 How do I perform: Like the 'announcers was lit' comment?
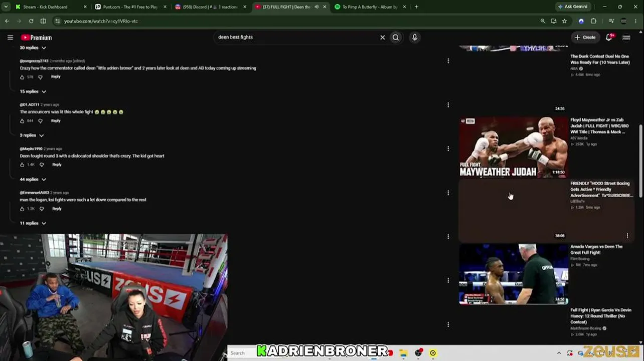tap(22, 121)
